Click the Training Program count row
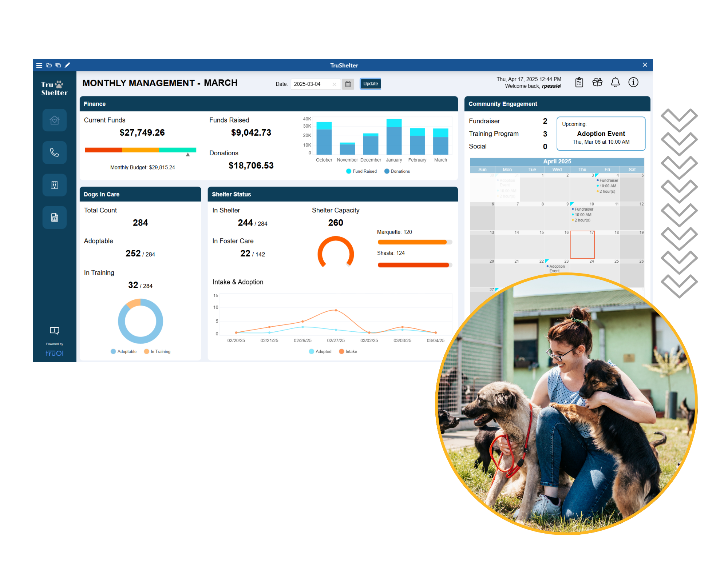The image size is (728, 562). pos(508,134)
